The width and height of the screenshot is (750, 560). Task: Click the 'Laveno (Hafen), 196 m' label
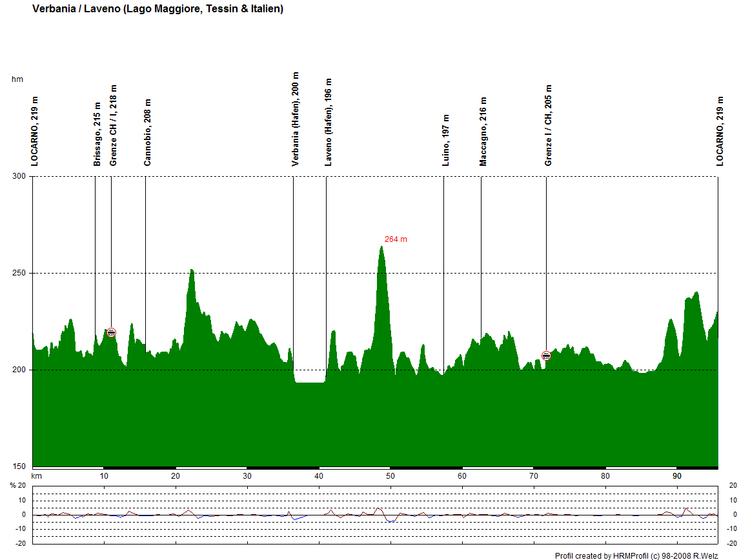coord(328,123)
